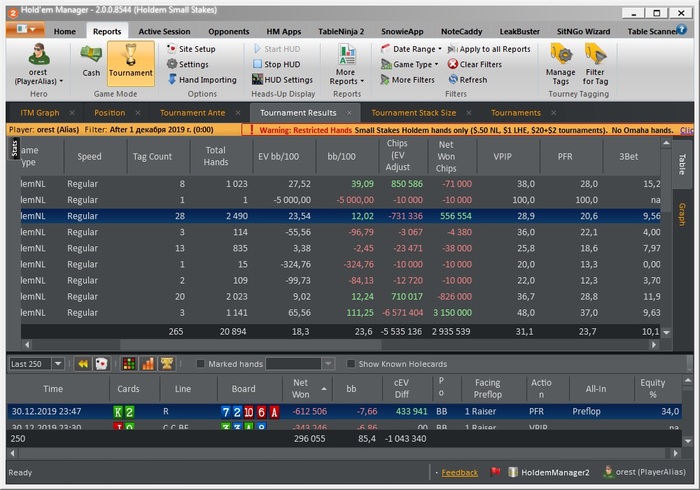
Task: Click Apply to all Reports
Action: coord(489,49)
